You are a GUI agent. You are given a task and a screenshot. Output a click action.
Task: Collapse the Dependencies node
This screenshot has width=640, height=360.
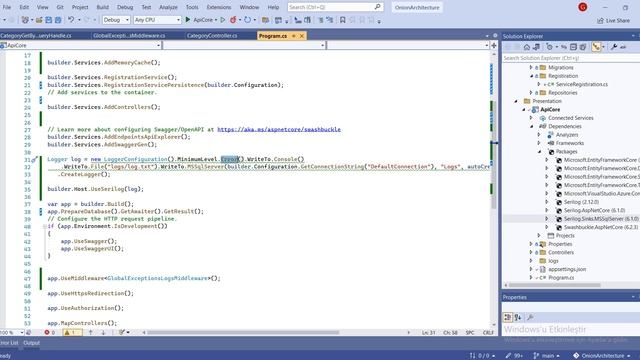pyautogui.click(x=531, y=127)
